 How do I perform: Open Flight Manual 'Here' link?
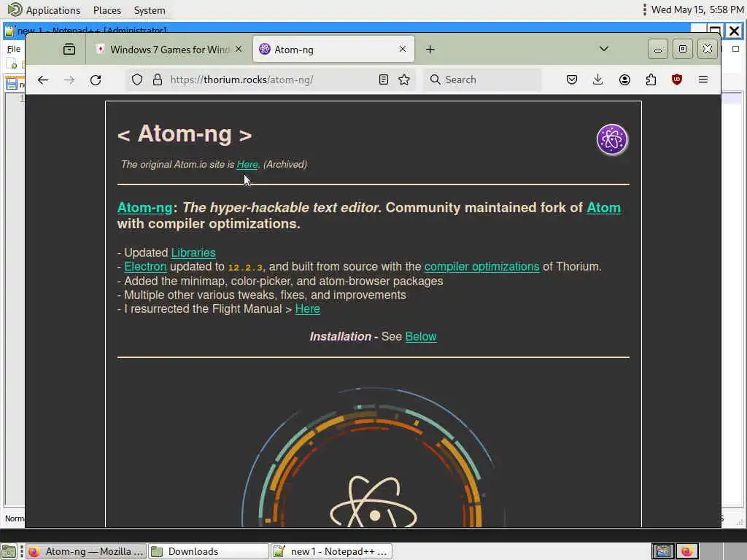308,309
